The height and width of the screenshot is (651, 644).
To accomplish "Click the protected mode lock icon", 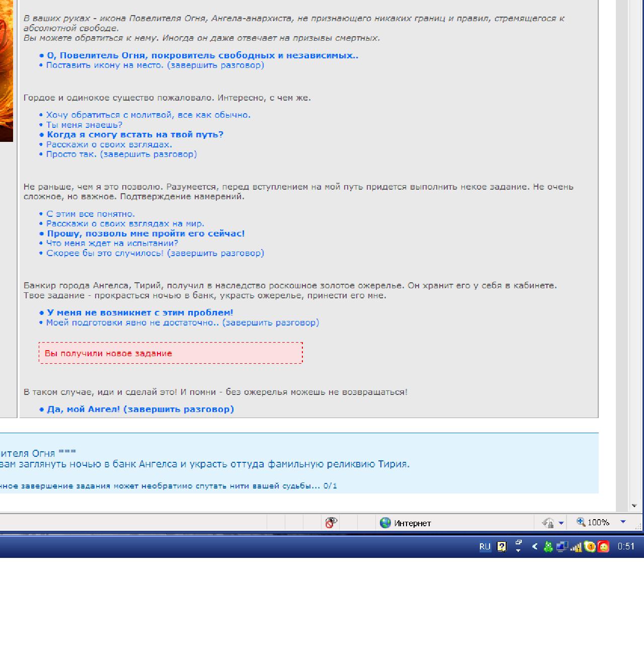I will pos(548,523).
